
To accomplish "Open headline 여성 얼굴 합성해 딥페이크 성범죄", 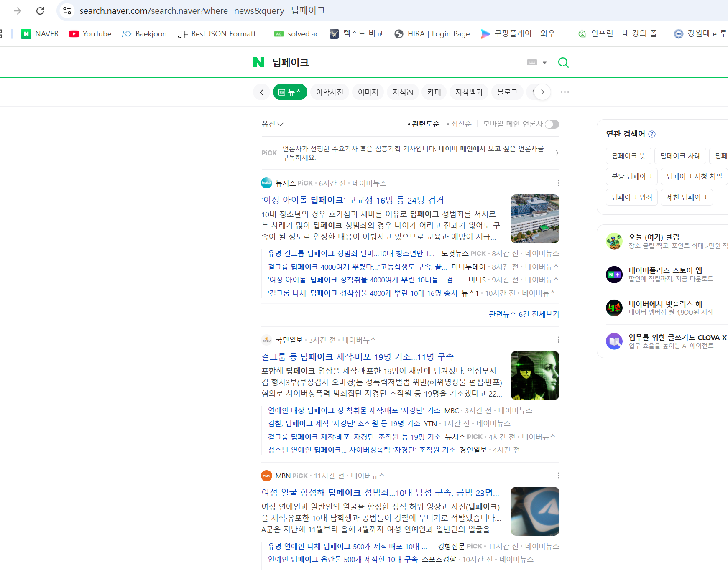I will point(380,493).
